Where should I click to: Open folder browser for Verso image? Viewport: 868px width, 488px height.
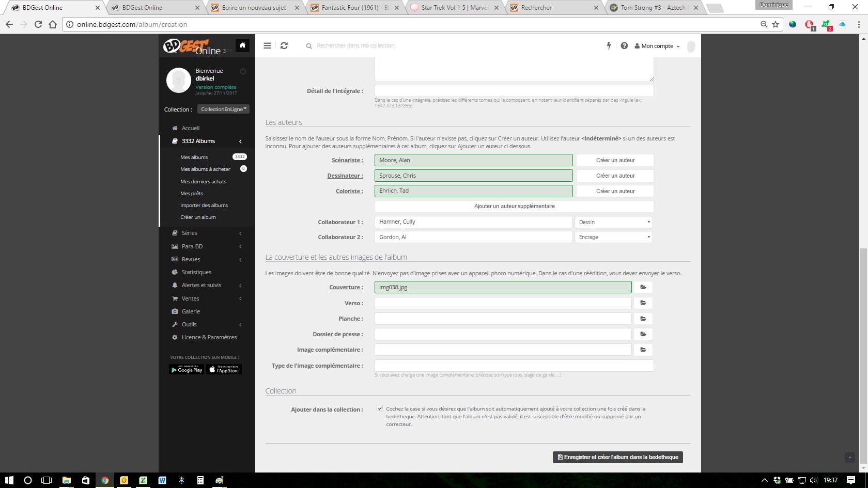coord(643,303)
